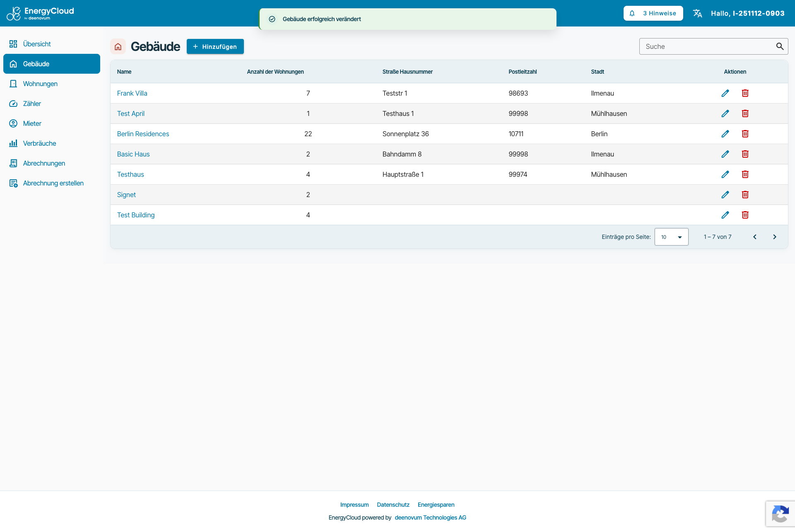Click the Hinzufügen button
This screenshot has height=532, width=795.
215,46
